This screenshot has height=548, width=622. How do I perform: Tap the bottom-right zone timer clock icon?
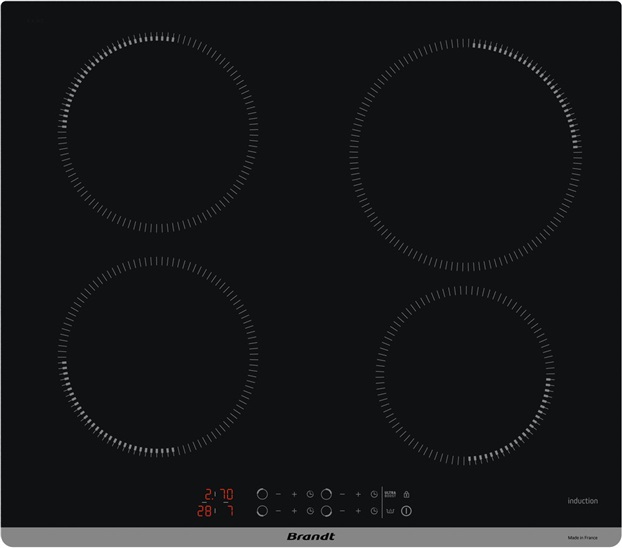coord(374,511)
